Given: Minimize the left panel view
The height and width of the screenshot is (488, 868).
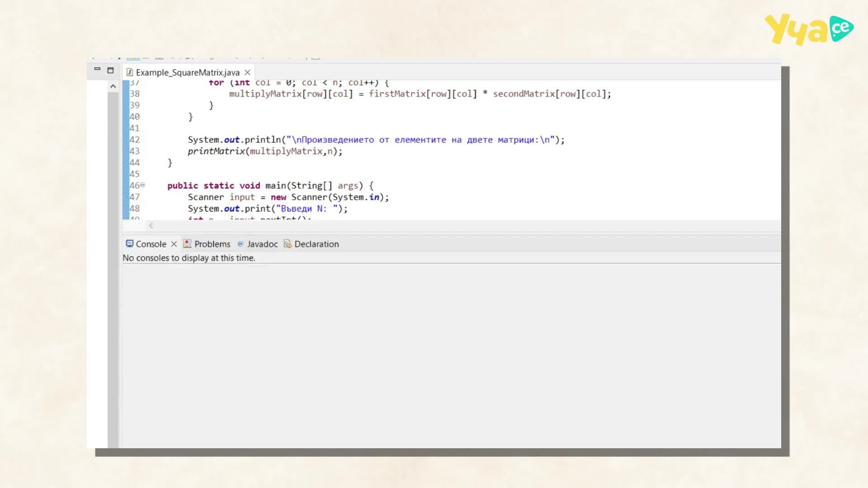Looking at the screenshot, I should tap(97, 70).
